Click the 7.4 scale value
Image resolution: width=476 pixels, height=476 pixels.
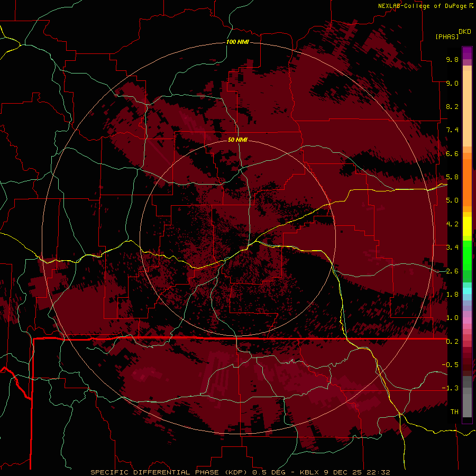tap(452, 130)
